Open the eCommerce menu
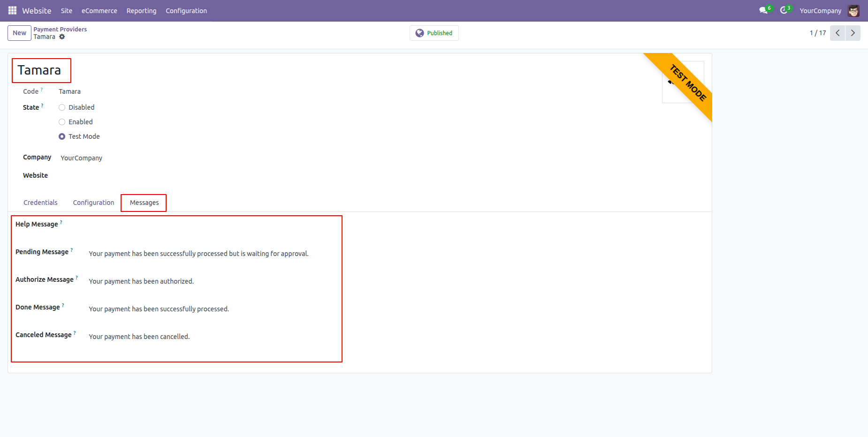The width and height of the screenshot is (868, 437). (x=99, y=10)
